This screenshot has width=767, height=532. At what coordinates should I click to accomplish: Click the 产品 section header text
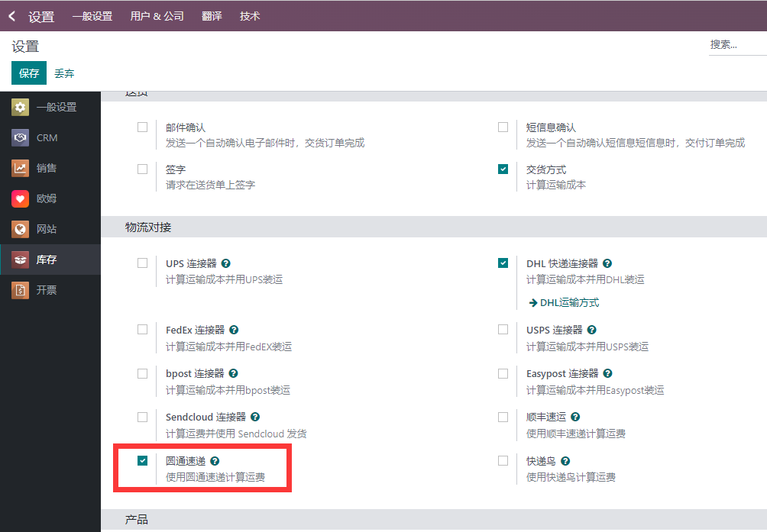click(x=137, y=520)
